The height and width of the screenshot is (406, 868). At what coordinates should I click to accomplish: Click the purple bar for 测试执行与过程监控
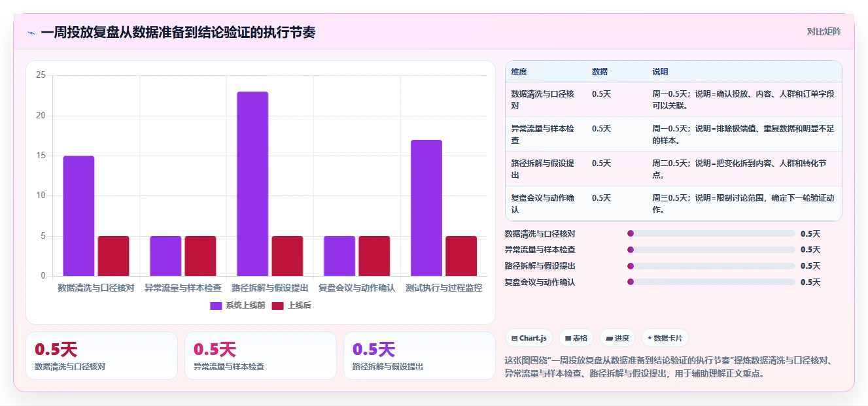(426, 208)
